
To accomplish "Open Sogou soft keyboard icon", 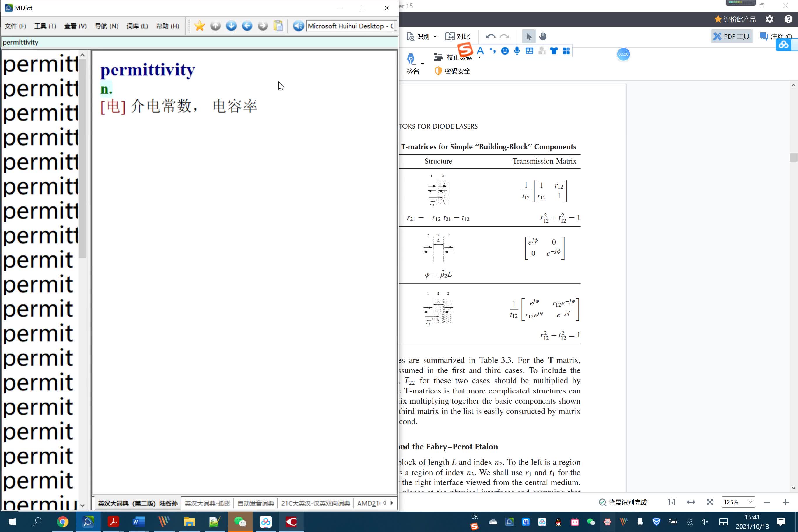I will pos(529,51).
